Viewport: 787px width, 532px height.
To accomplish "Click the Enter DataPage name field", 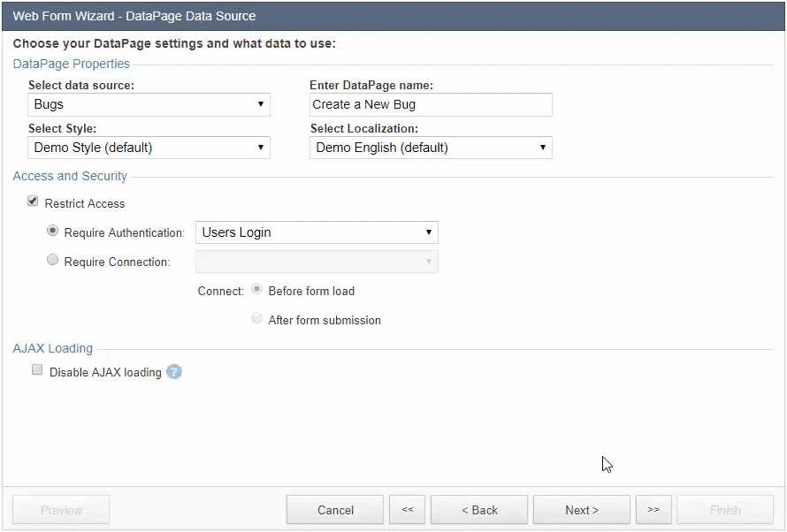I will 431,104.
